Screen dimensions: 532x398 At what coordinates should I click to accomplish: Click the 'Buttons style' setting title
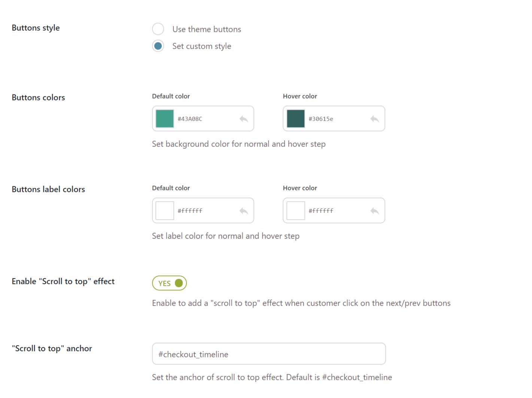point(36,28)
